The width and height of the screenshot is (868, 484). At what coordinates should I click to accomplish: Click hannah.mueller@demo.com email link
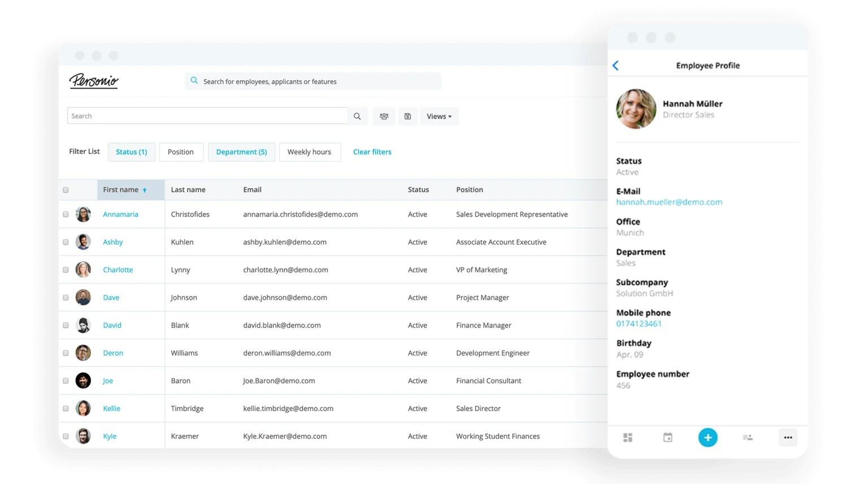click(x=669, y=202)
